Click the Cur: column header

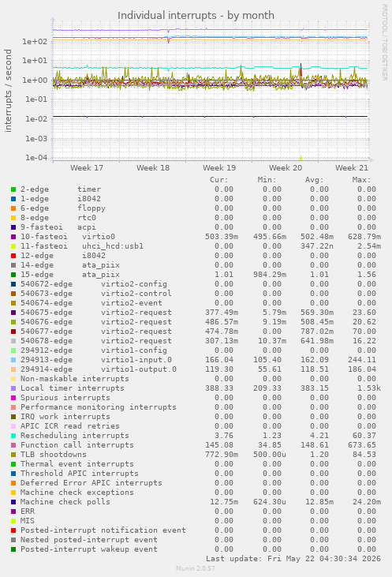pyautogui.click(x=219, y=180)
